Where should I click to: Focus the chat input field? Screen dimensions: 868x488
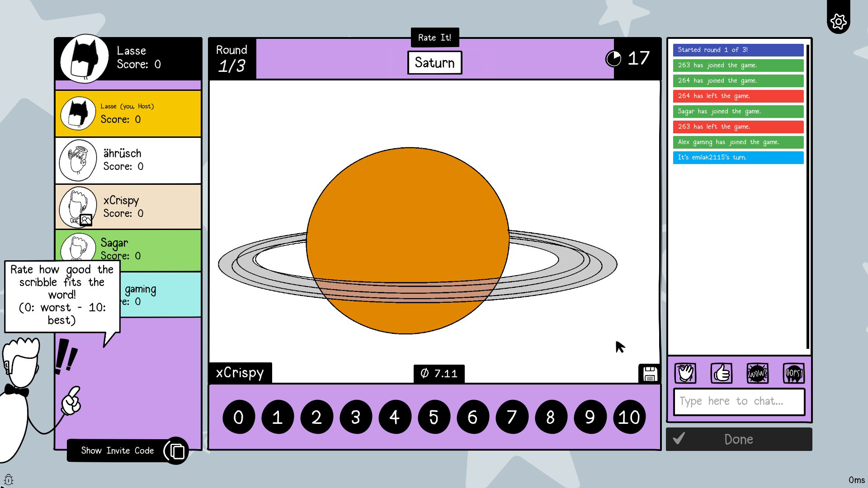coord(739,401)
